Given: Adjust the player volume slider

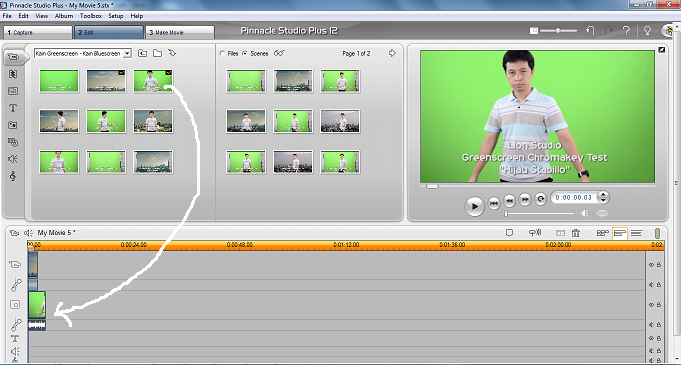Looking at the screenshot, I should 540,213.
